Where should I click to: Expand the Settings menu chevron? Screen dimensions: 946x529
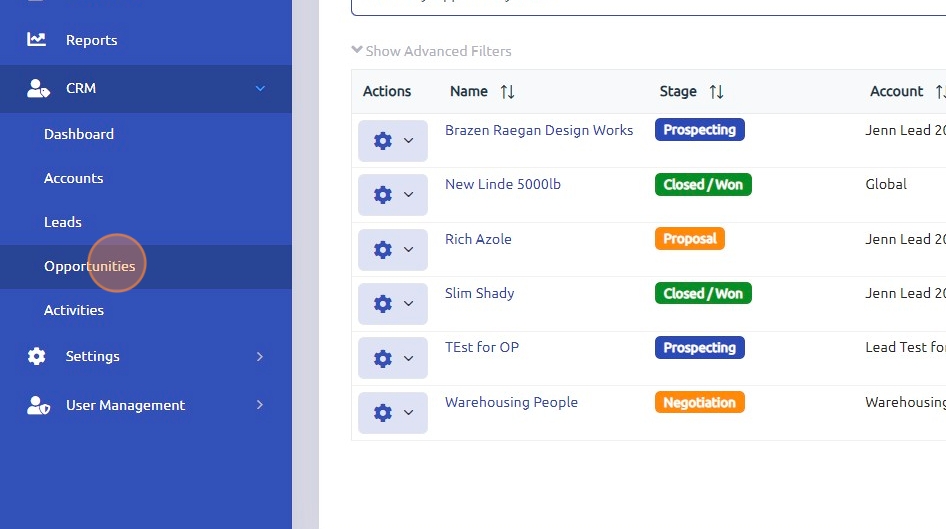coord(260,356)
